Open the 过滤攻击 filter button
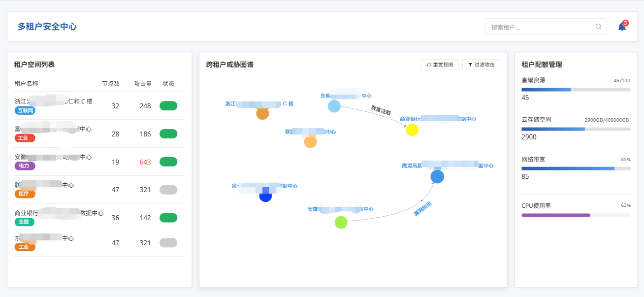Viewport: 644px width, 297px height. point(481,65)
